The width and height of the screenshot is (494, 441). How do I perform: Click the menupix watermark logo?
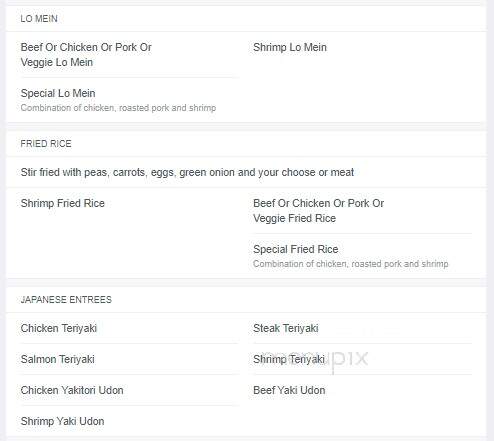point(315,359)
